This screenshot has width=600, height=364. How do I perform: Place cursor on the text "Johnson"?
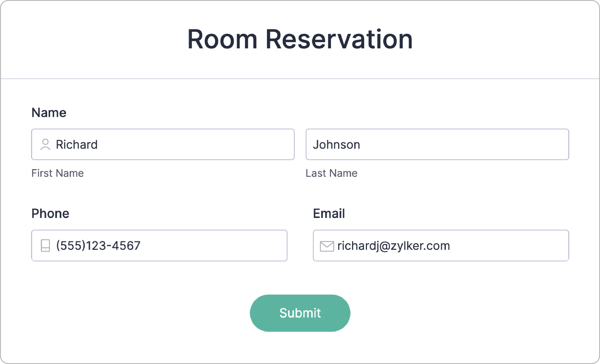(336, 145)
